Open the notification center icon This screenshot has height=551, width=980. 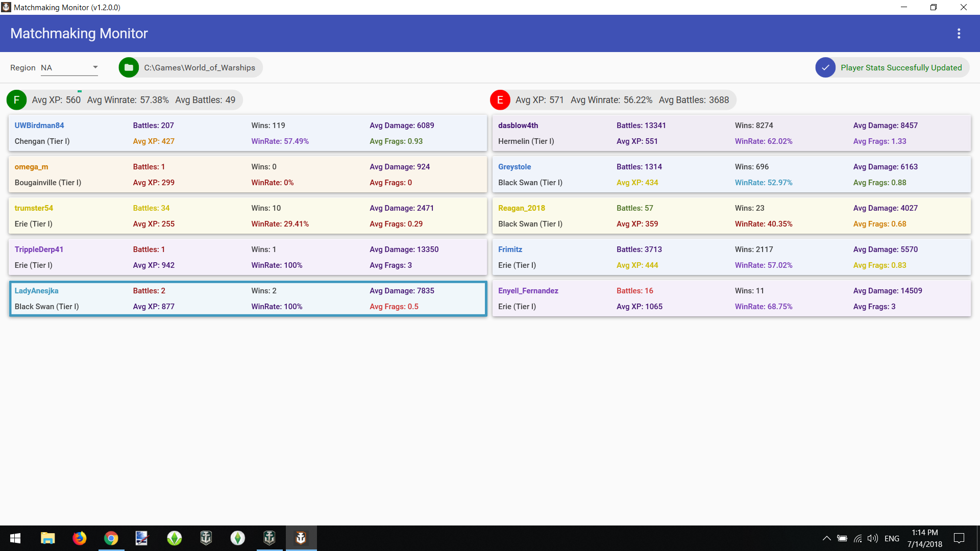(x=959, y=538)
